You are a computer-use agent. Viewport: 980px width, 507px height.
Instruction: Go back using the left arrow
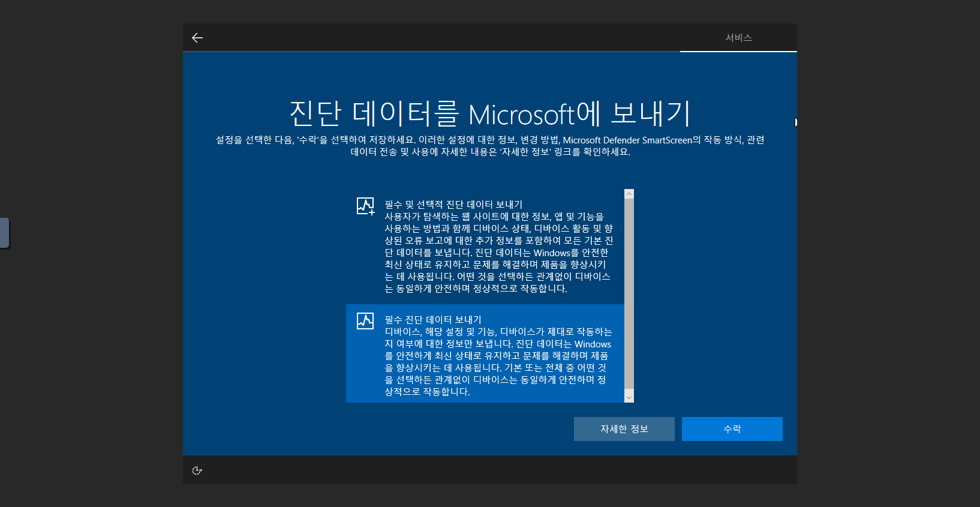(x=197, y=38)
